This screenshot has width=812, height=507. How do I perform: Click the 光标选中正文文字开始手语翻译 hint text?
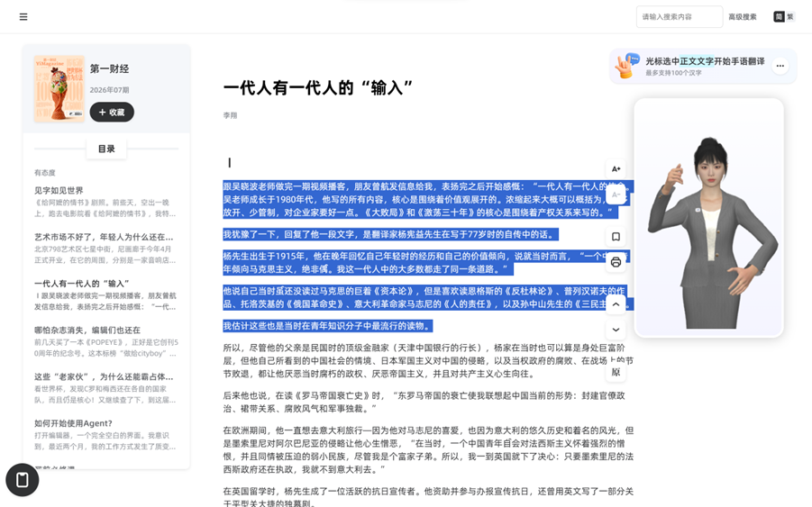pyautogui.click(x=705, y=61)
